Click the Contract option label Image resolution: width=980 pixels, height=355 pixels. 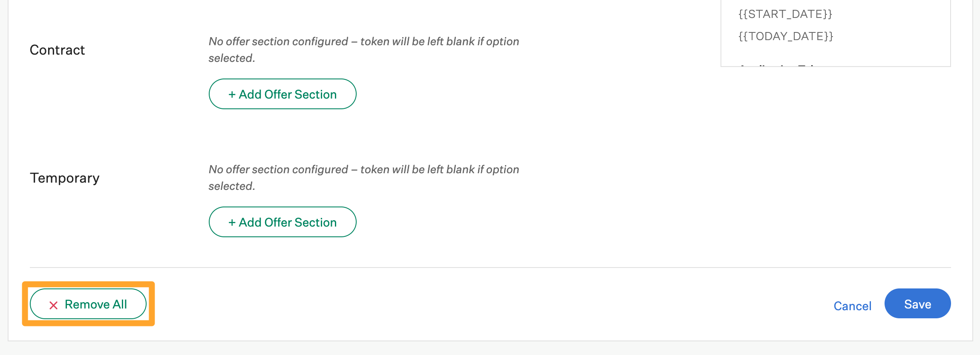(57, 50)
